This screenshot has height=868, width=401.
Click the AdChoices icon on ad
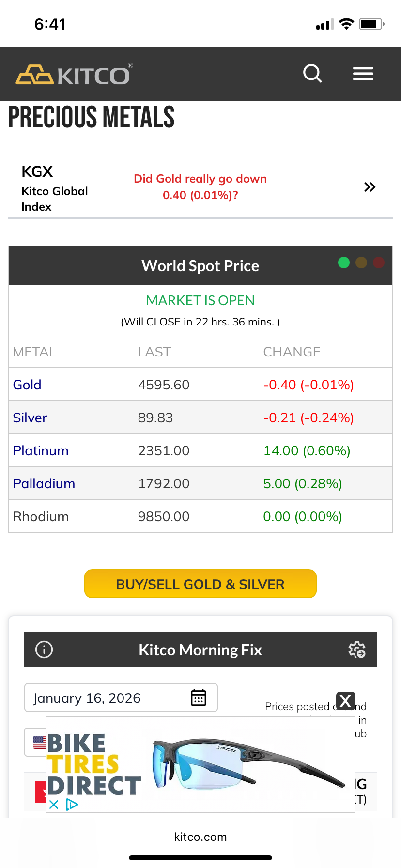(x=72, y=805)
